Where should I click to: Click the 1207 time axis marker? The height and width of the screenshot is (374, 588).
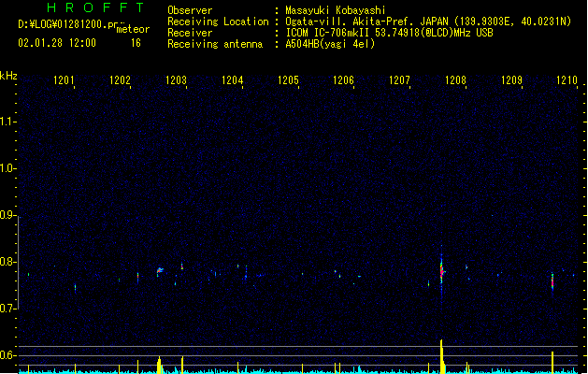coord(399,79)
